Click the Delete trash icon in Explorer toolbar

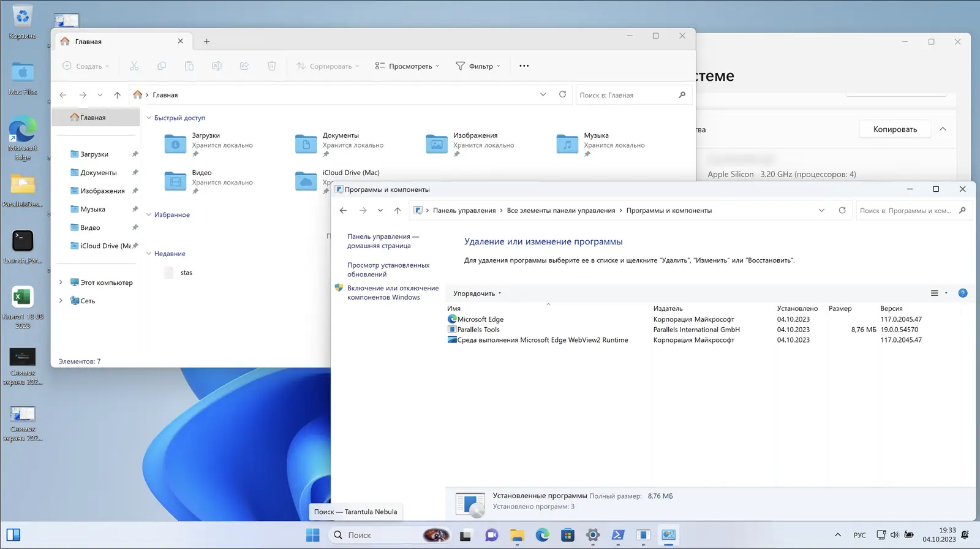[271, 66]
